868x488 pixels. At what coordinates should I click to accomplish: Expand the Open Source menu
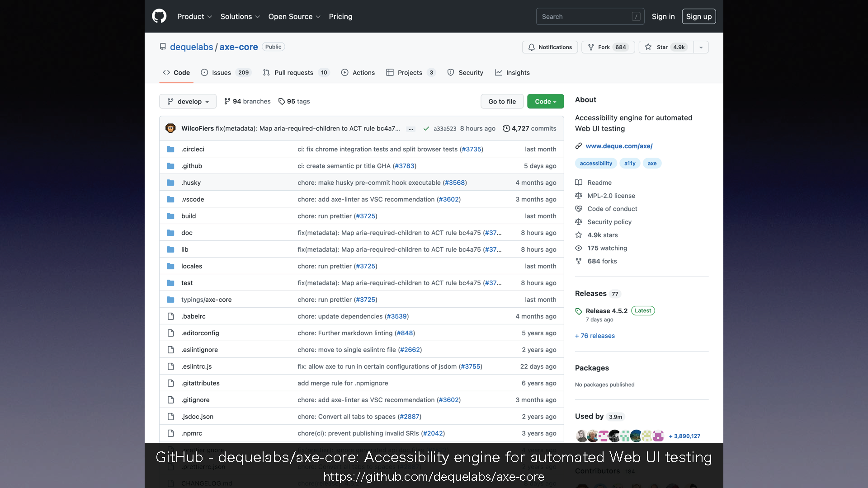294,16
